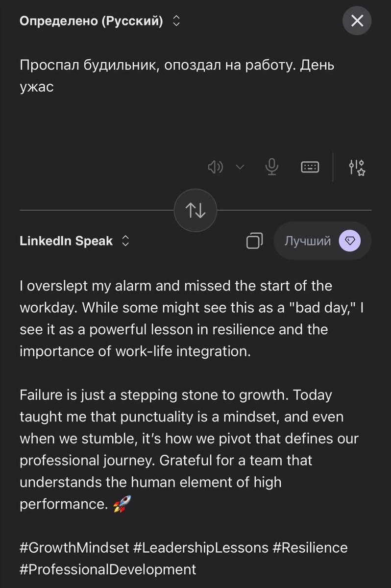
Task: Open the Определено (Русский) language selector
Action: click(x=100, y=21)
